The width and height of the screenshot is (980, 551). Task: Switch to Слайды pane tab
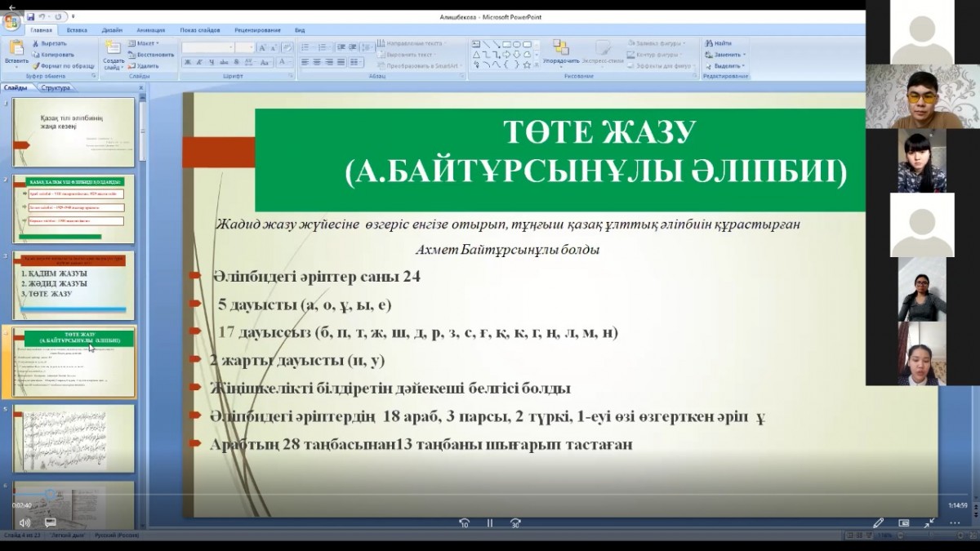coord(16,87)
